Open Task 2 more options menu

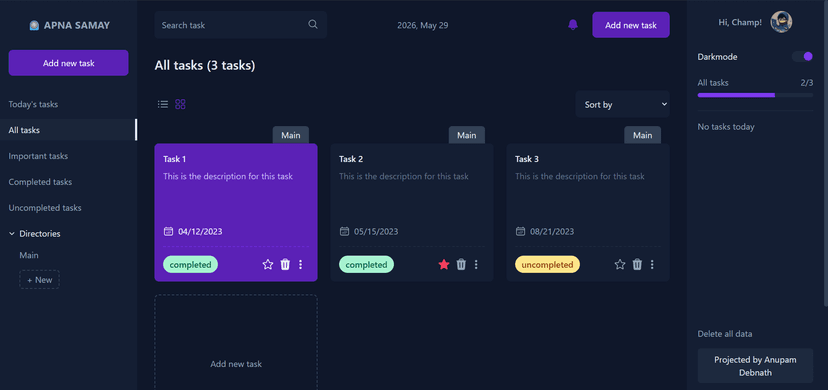point(476,264)
